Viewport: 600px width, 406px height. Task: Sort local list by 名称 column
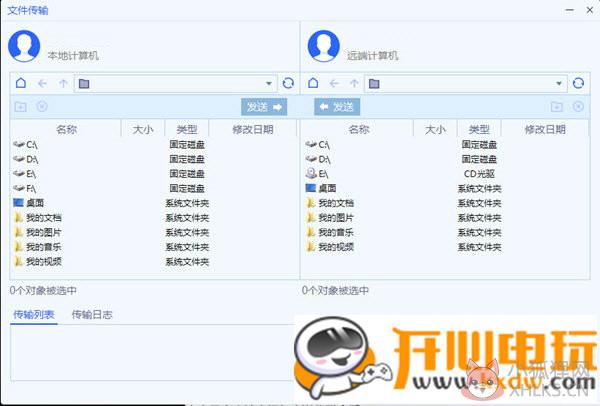[66, 129]
